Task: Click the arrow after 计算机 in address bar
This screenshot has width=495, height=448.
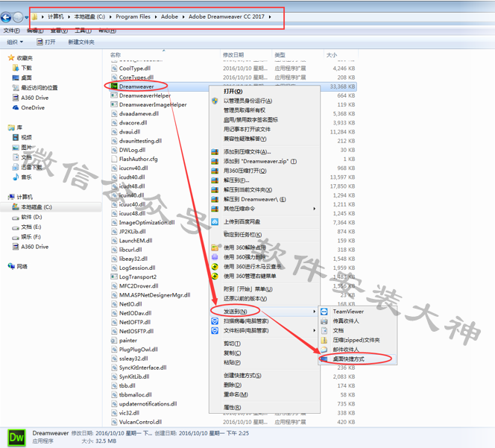Action: 69,16
